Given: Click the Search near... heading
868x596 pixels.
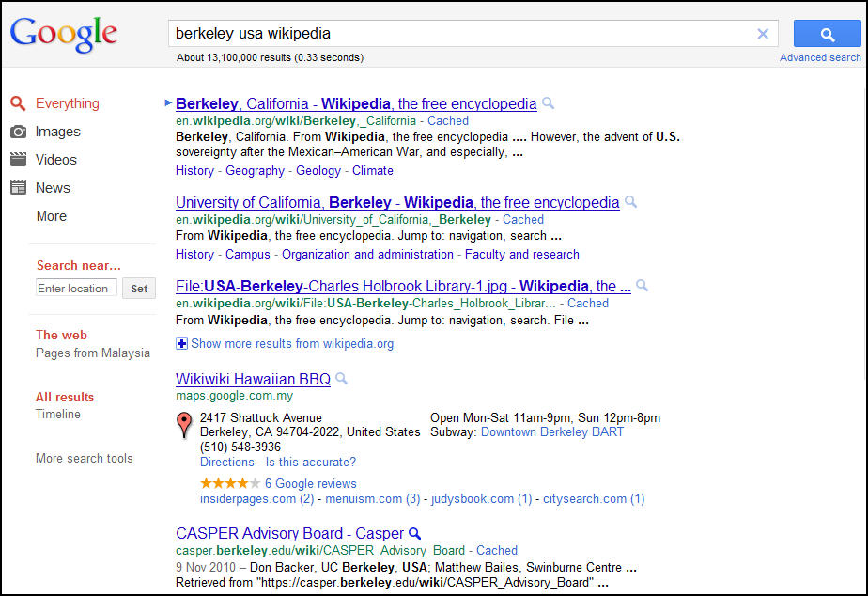Looking at the screenshot, I should coord(79,265).
